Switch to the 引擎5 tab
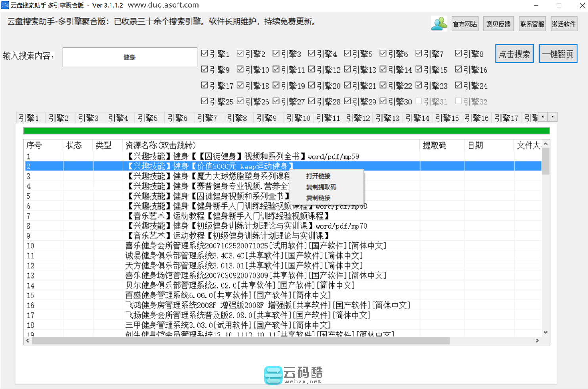Image resolution: width=588 pixels, height=389 pixels. point(147,118)
